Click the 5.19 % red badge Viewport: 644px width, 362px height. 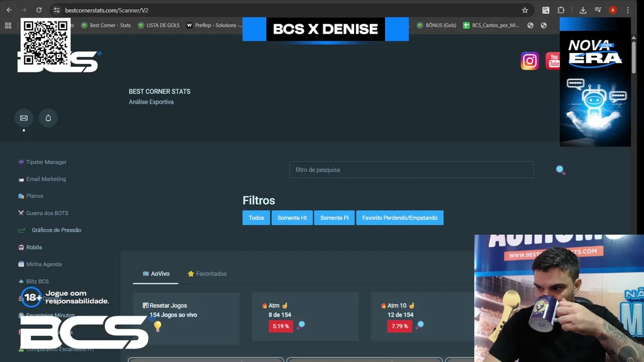(x=281, y=326)
